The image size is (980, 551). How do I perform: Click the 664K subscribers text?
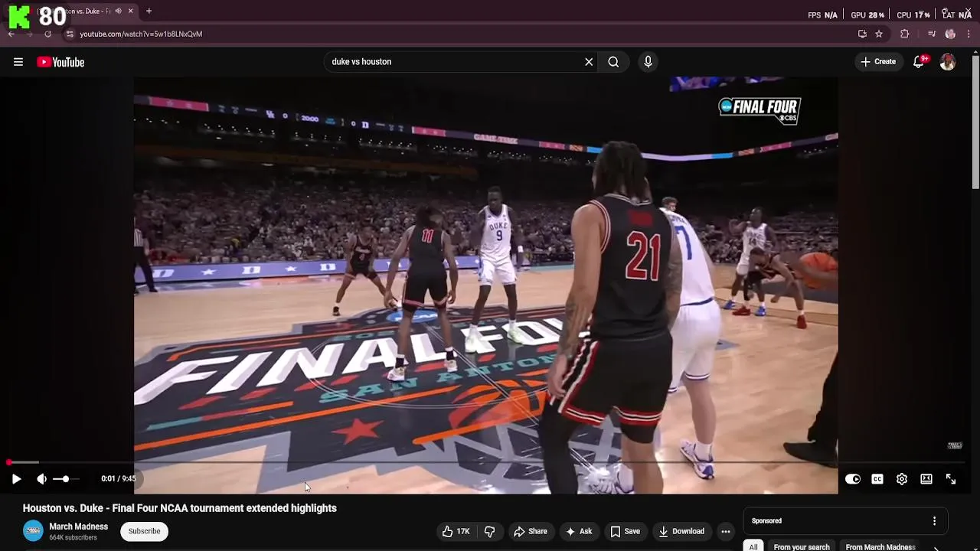point(73,538)
